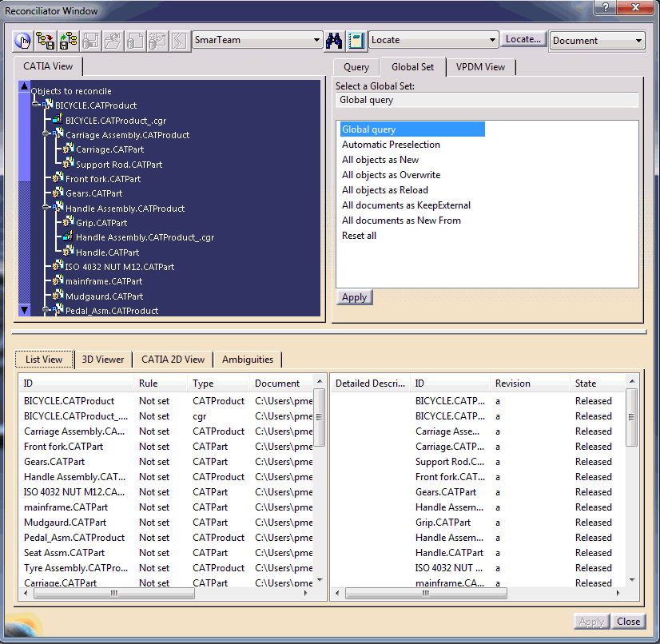Select 'All objects as Overwrite' in list
This screenshot has height=644, width=660.
click(391, 175)
